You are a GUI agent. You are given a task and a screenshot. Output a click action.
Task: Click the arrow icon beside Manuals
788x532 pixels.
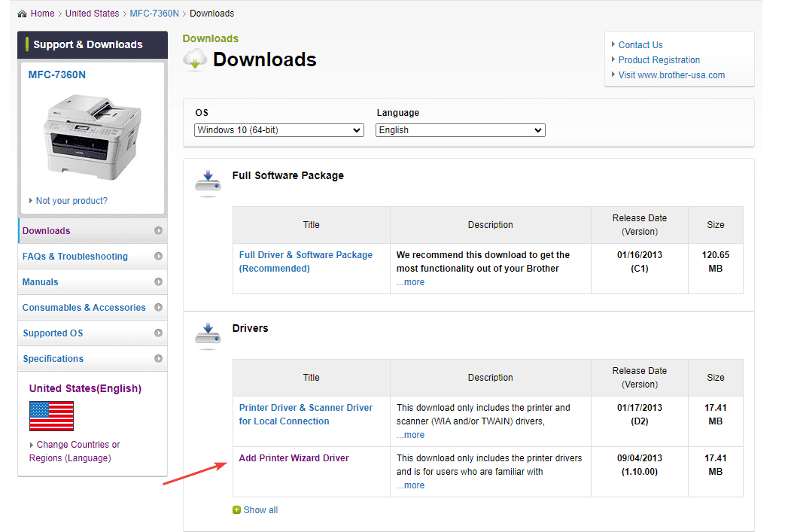click(x=158, y=282)
